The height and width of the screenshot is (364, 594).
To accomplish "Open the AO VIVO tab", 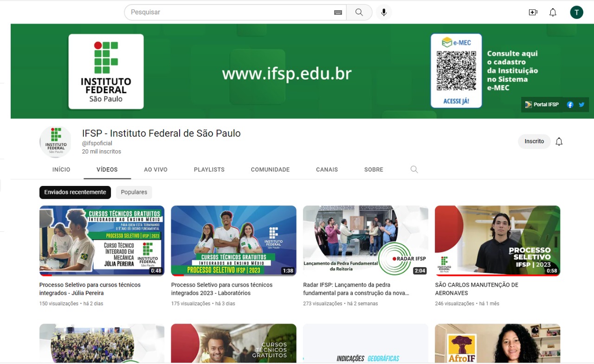I will click(155, 170).
